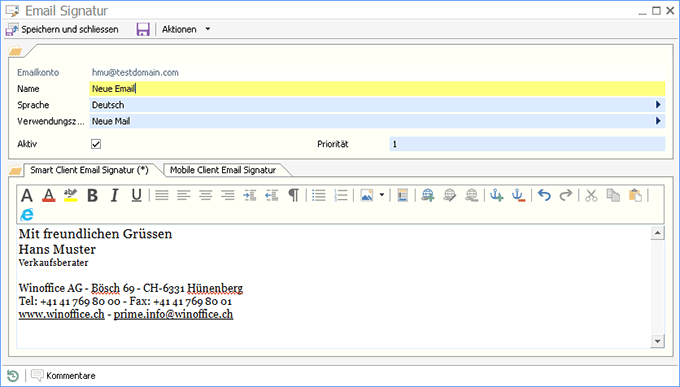This screenshot has width=680, height=387.
Task: Switch to Mobile Client Email Signatur tab
Action: click(223, 170)
